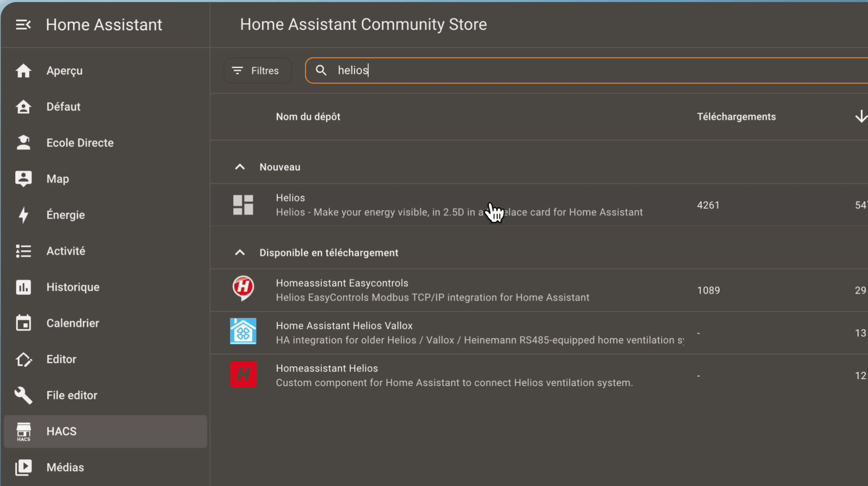Click the Nouveau section label
Viewport: 868px width, 486px height.
point(280,167)
